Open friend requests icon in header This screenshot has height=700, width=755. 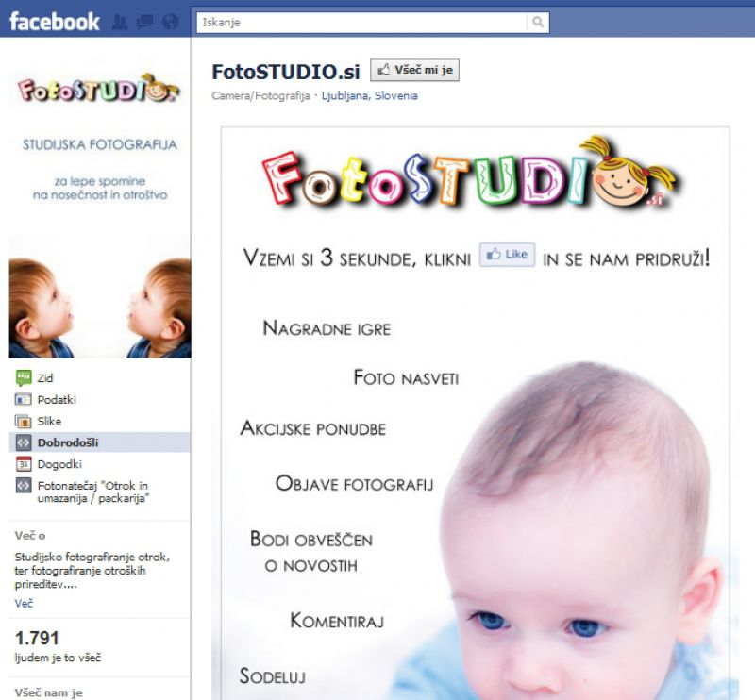(x=120, y=22)
